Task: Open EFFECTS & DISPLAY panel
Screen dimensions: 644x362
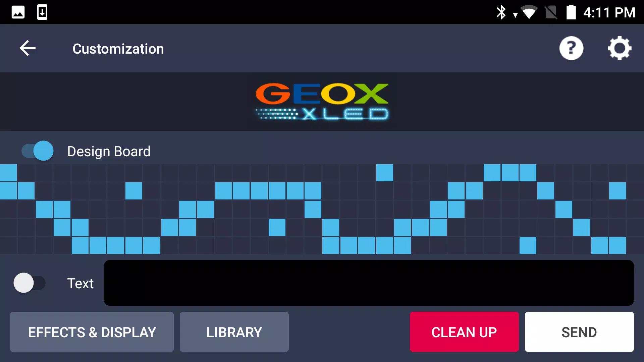Action: point(92,333)
